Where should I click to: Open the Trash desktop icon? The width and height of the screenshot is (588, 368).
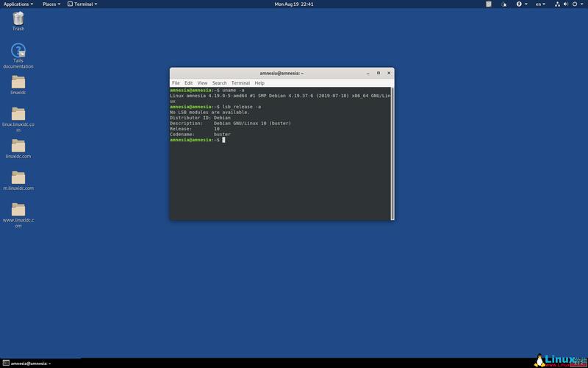(x=18, y=21)
